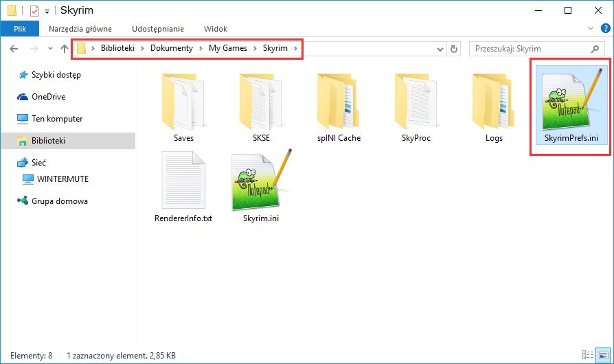614x364 pixels.
Task: Open Udostępnianie ribbon tab
Action: pos(158,29)
